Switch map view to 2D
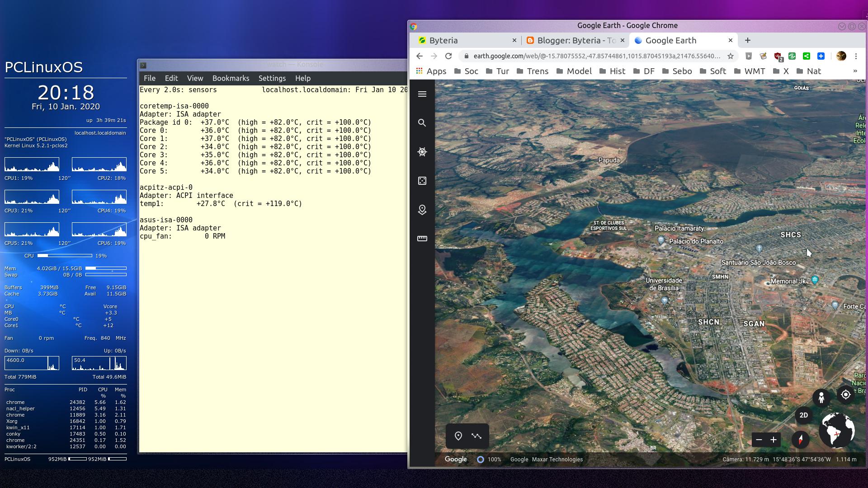Screen dimensions: 868x488 coord(803,415)
